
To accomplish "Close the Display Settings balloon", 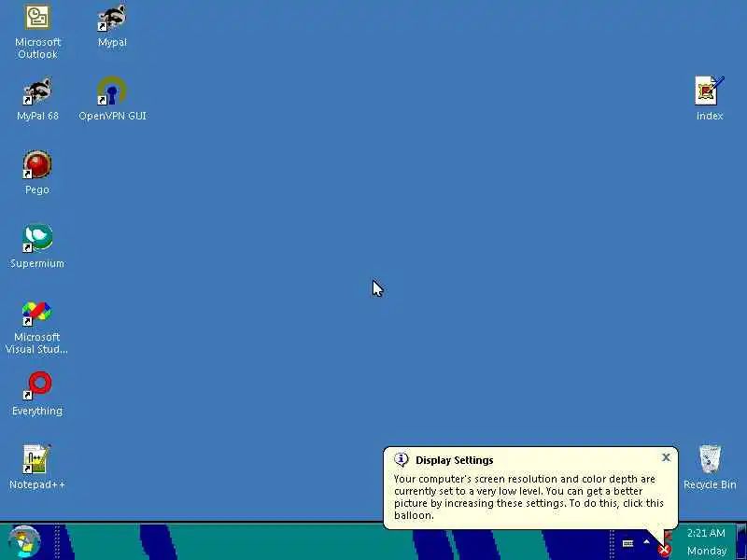I will pos(666,457).
